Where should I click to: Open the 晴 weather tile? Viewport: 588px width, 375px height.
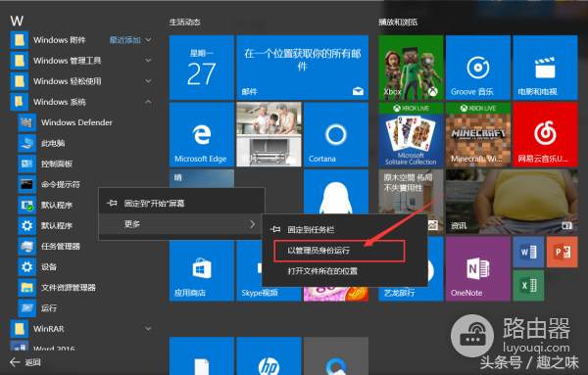coord(202,178)
